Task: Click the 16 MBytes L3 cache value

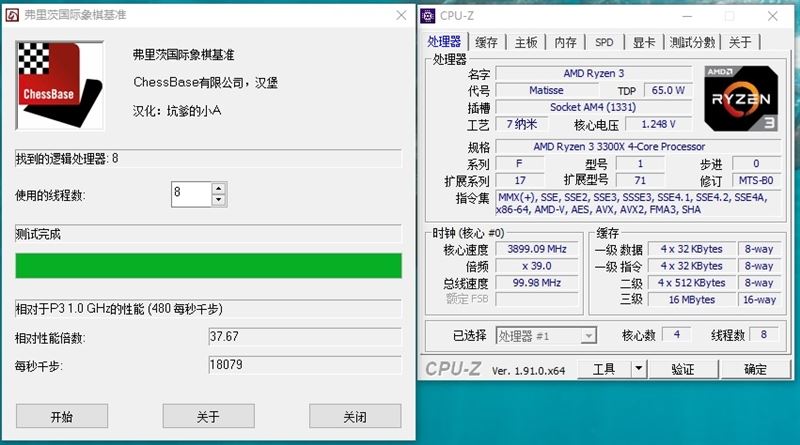Action: [692, 300]
